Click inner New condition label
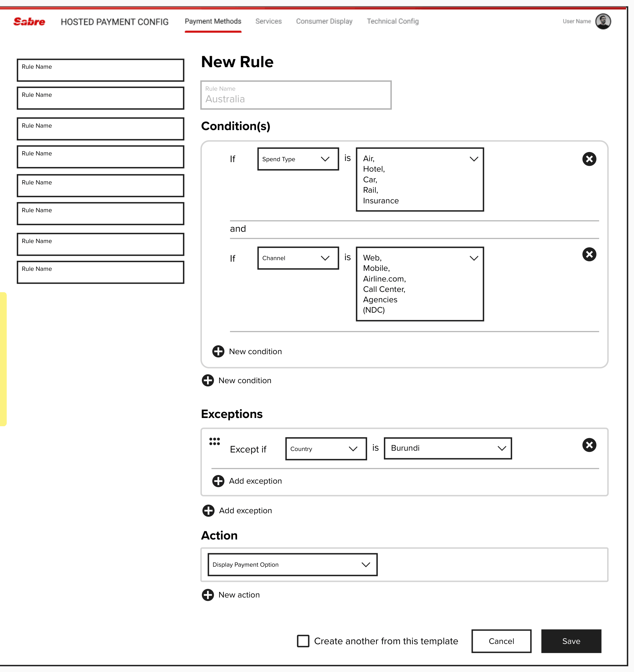634x672 pixels. click(255, 351)
